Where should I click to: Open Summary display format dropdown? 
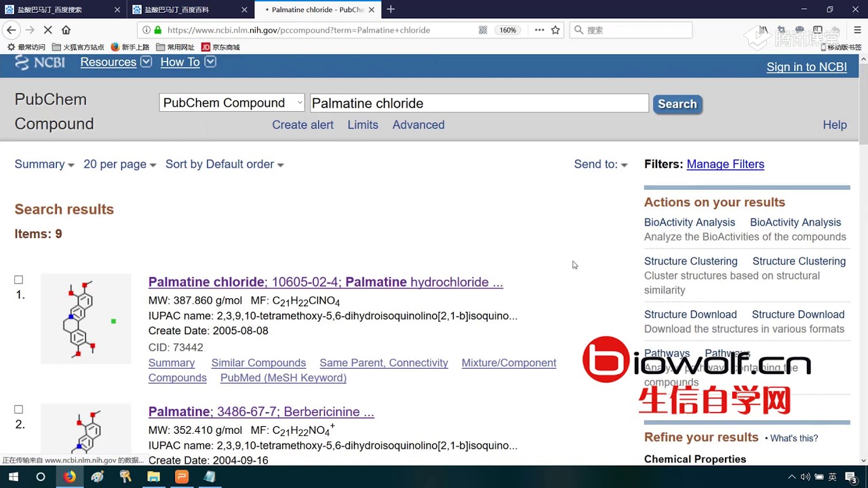(44, 164)
